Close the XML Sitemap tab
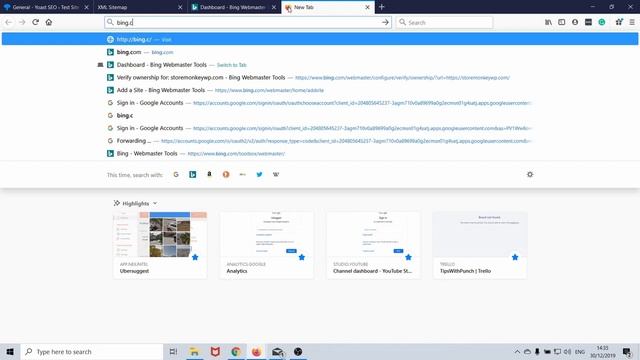640x360 pixels. [180, 7]
